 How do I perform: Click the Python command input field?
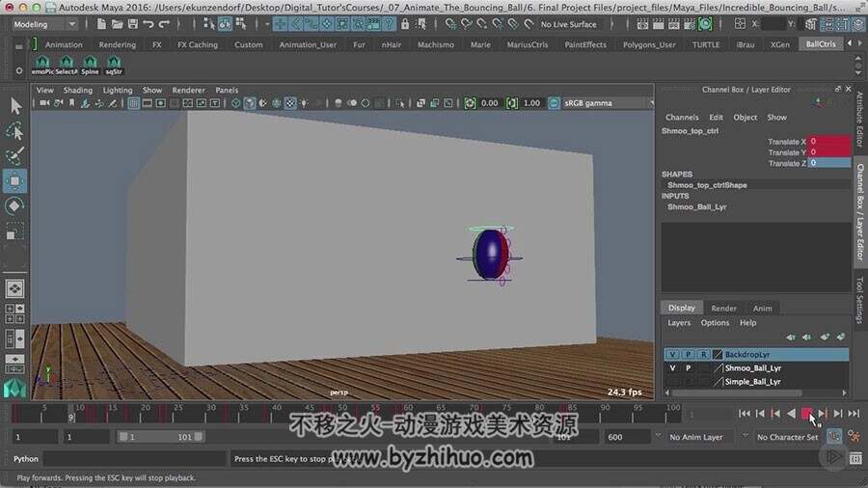134,459
